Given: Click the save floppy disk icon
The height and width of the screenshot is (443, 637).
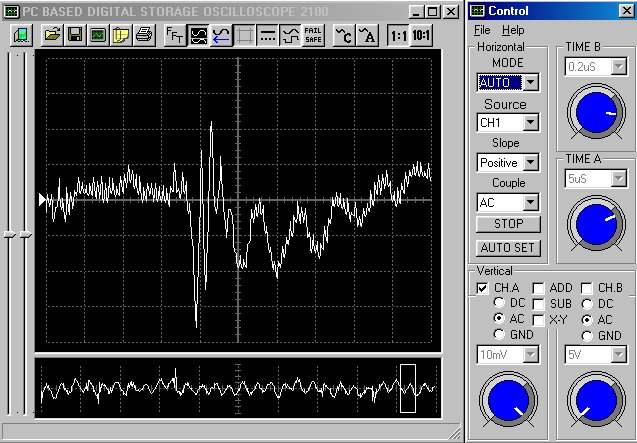Looking at the screenshot, I should pos(74,35).
